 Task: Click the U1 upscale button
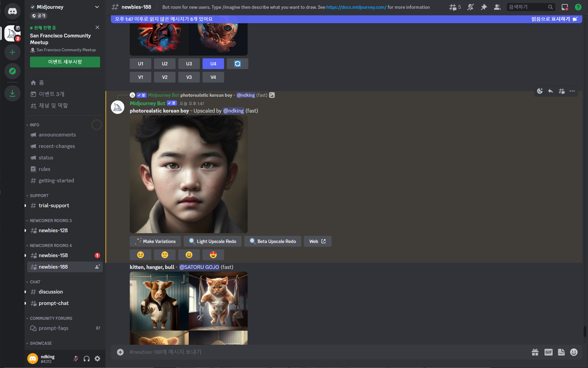pos(141,64)
